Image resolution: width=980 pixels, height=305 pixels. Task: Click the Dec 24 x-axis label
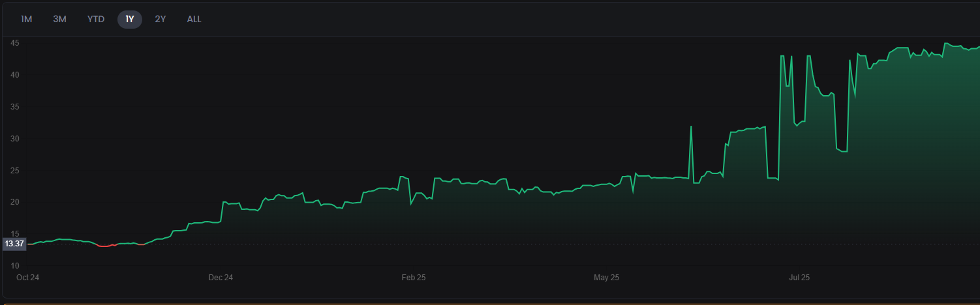click(x=221, y=278)
